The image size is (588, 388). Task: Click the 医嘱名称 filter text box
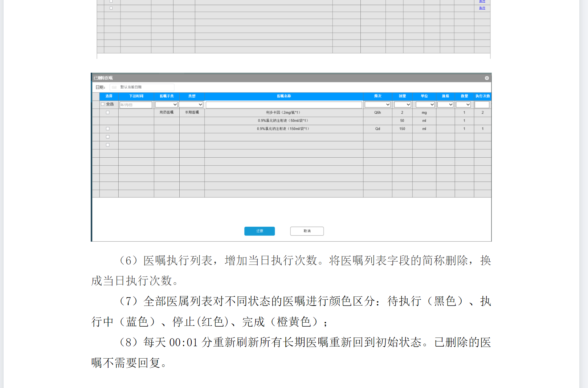pos(284,105)
